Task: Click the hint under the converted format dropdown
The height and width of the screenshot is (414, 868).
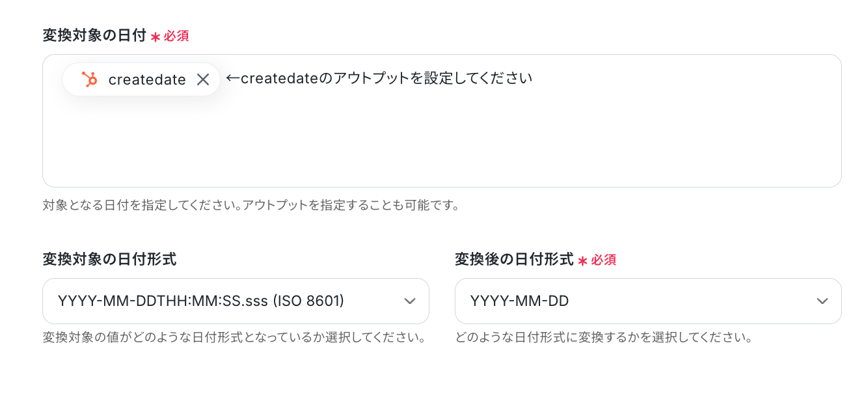Action: (x=604, y=338)
